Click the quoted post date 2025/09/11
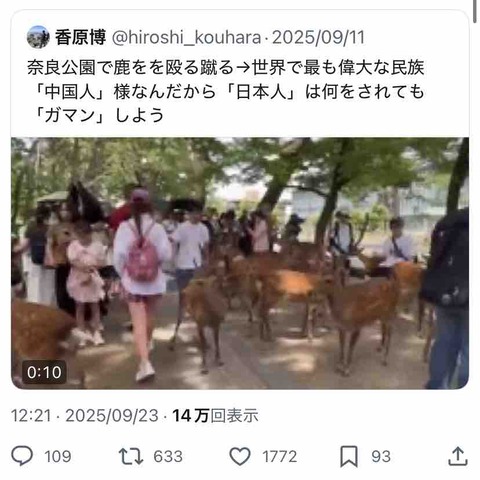Image resolution: width=480 pixels, height=480 pixels. [x=318, y=37]
